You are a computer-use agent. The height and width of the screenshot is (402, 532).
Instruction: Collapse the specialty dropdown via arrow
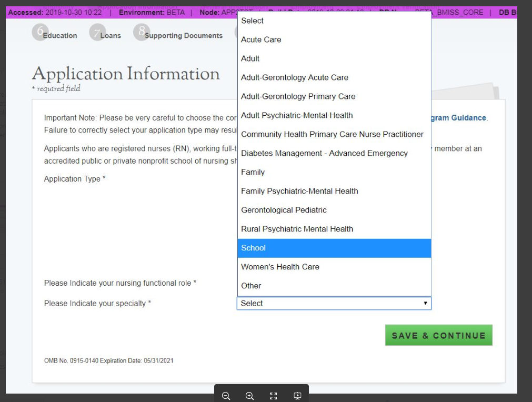[425, 304]
